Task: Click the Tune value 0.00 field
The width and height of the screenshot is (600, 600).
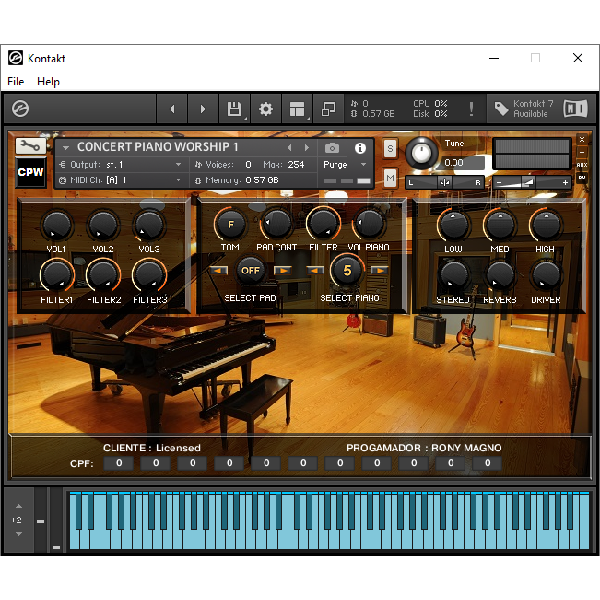Action: (462, 163)
